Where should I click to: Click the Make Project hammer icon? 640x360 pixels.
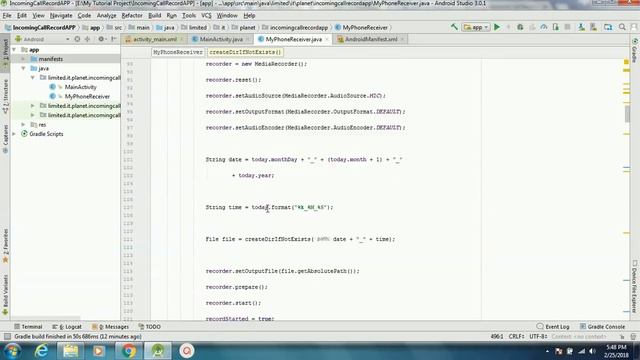click(x=454, y=27)
